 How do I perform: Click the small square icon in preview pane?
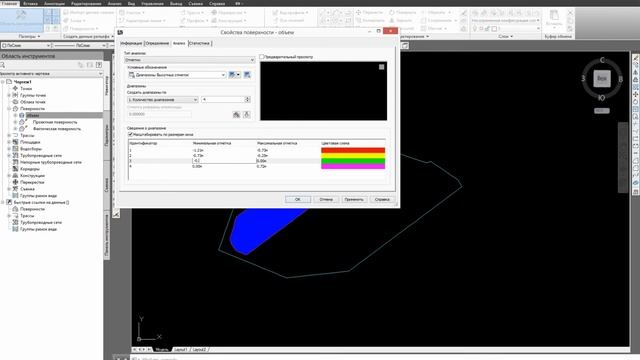click(x=381, y=67)
